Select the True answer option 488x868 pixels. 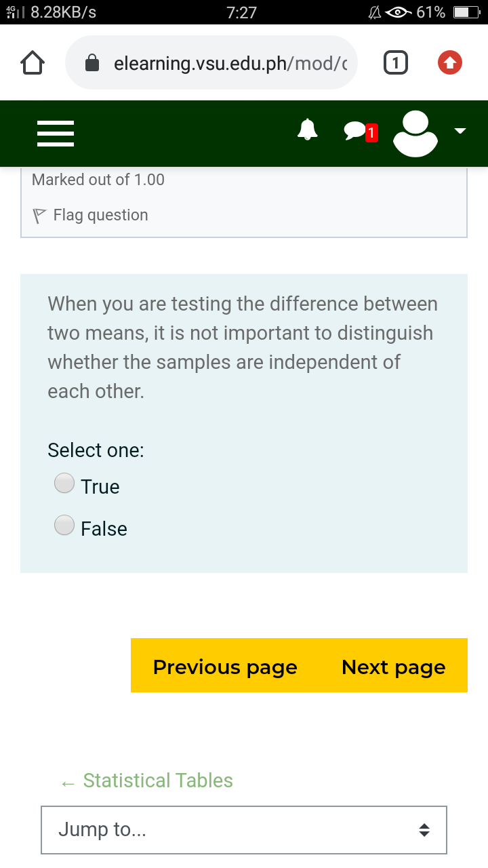64,484
